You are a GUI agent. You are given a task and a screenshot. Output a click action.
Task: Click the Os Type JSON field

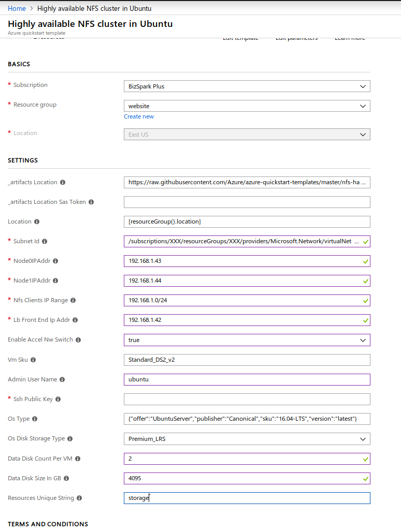point(247,419)
